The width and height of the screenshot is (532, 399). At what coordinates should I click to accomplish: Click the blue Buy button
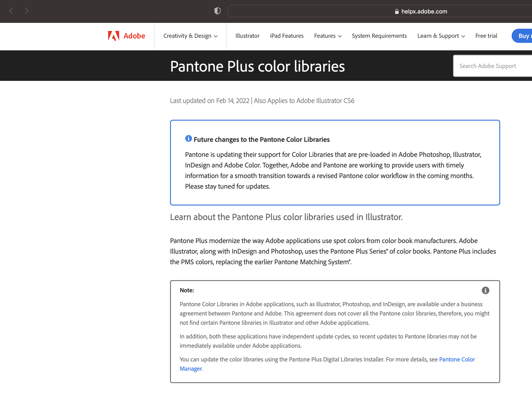(x=522, y=36)
